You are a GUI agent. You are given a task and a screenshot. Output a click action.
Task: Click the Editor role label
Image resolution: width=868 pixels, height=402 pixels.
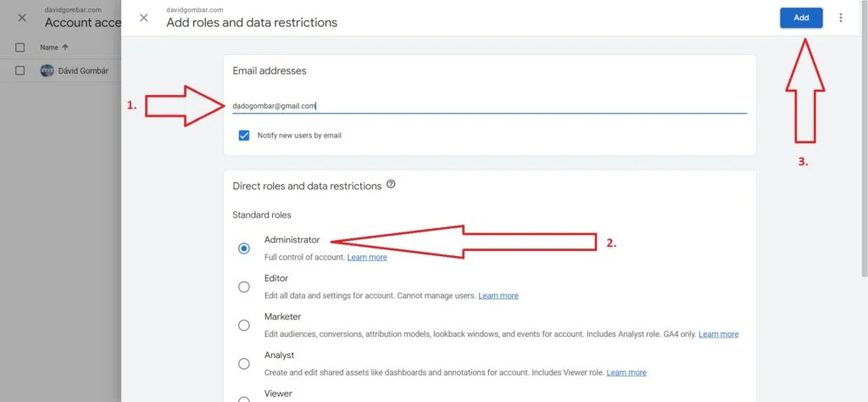point(276,278)
